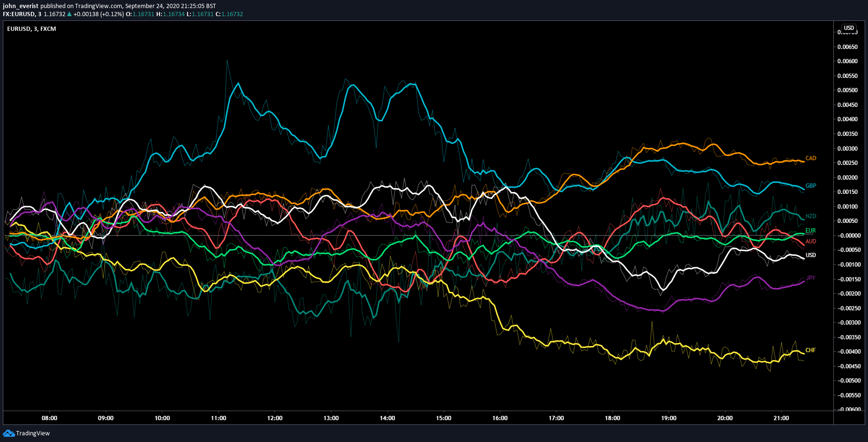Click the O:1.16731 open price value

click(x=140, y=14)
